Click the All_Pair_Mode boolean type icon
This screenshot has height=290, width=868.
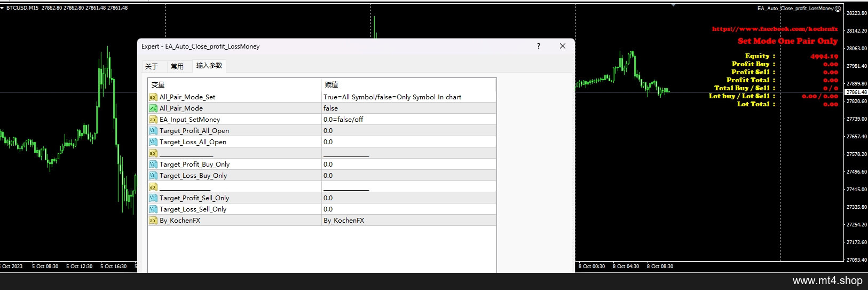[153, 108]
